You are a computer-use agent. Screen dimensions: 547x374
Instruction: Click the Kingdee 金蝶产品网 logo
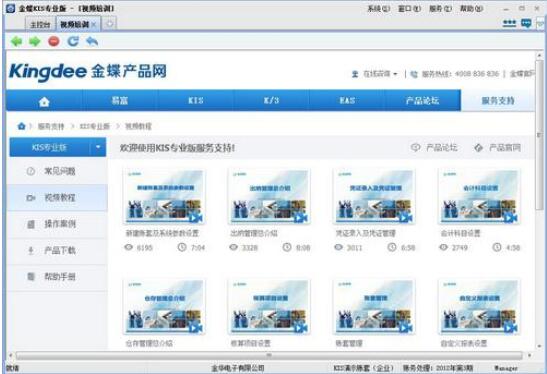[88, 72]
